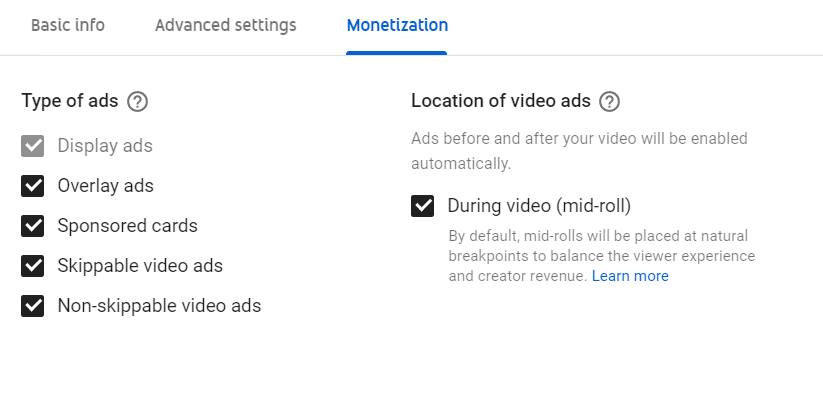
Task: Click the Location of video ads heading
Action: click(x=501, y=101)
